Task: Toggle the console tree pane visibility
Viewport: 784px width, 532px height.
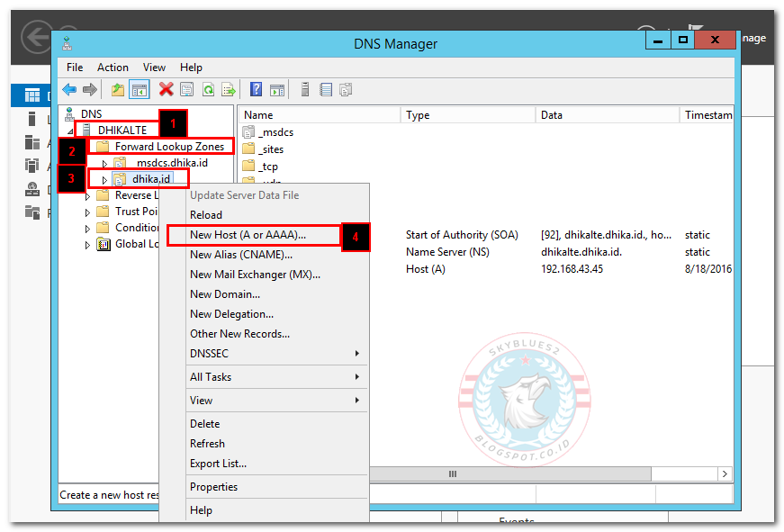Action: pos(140,89)
